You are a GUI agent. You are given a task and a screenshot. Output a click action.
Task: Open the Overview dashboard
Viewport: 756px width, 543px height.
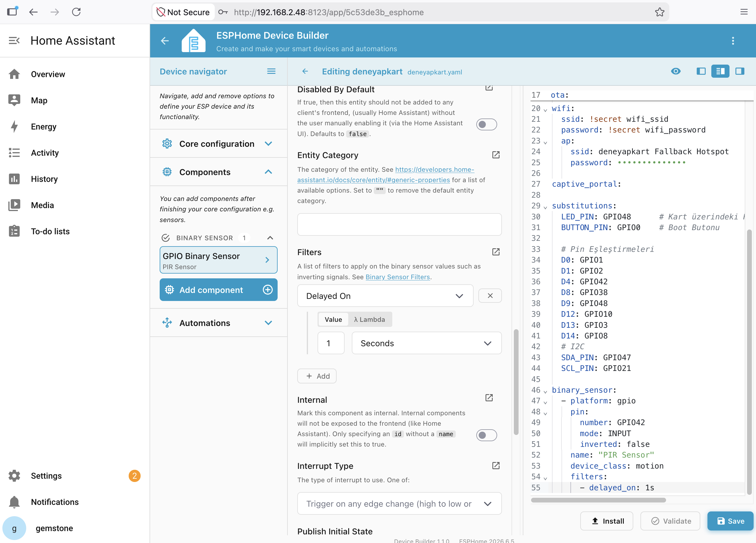[75, 74]
